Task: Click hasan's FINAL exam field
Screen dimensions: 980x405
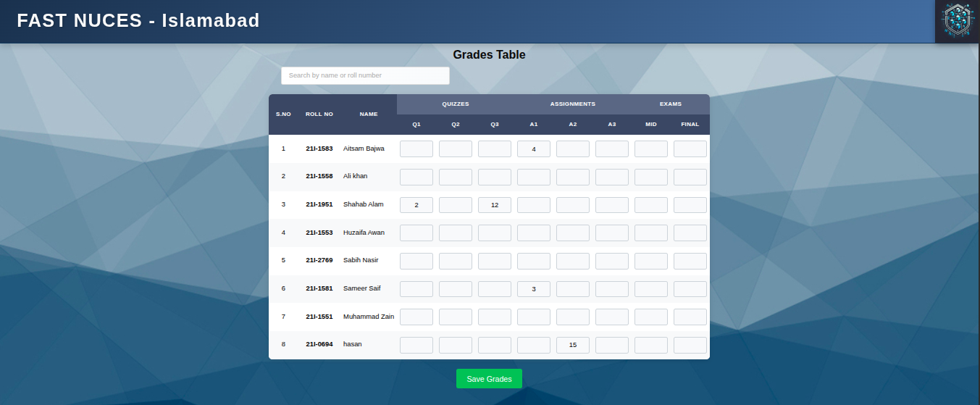Action: [x=690, y=345]
